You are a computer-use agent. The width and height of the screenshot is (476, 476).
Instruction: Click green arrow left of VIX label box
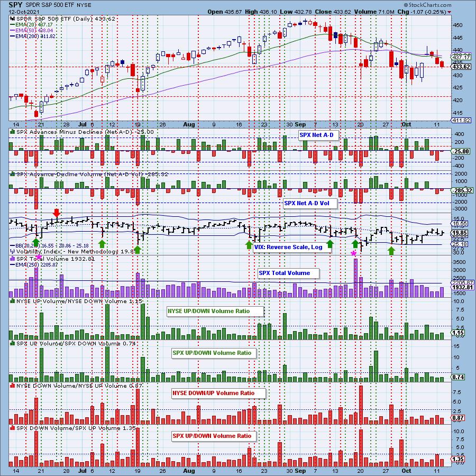249,245
